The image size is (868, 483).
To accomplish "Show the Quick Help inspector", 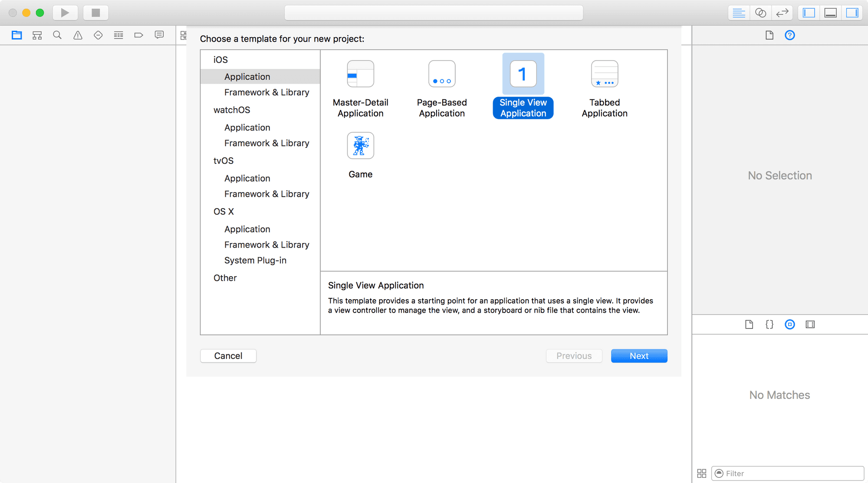I will tap(790, 35).
